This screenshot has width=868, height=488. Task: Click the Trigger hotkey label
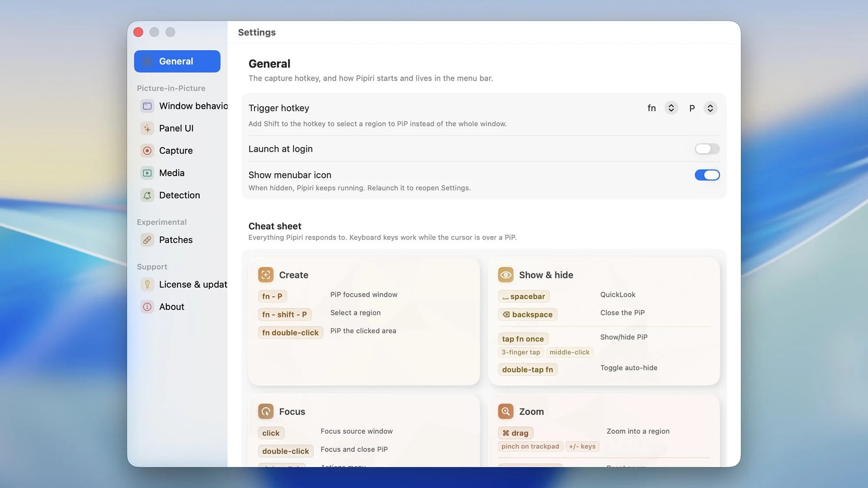point(279,108)
